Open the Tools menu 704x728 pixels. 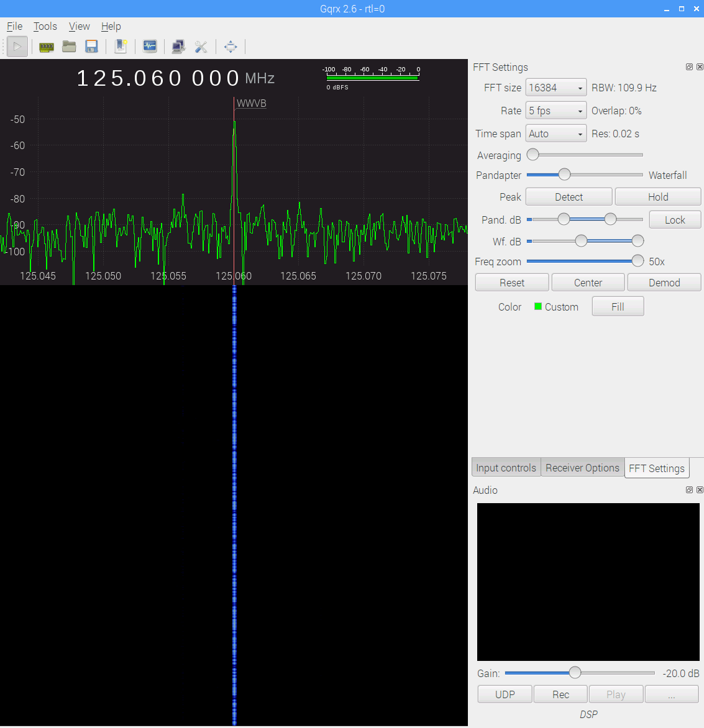45,26
